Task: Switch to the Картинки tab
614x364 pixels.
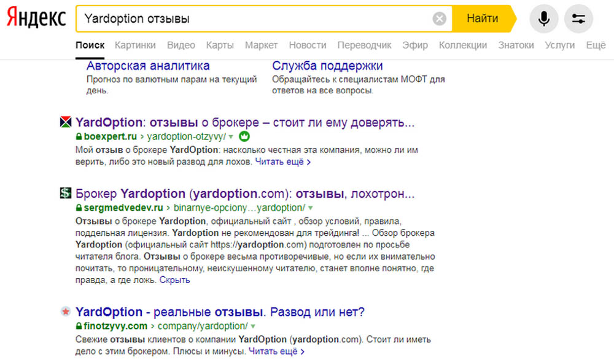Action: (x=135, y=45)
